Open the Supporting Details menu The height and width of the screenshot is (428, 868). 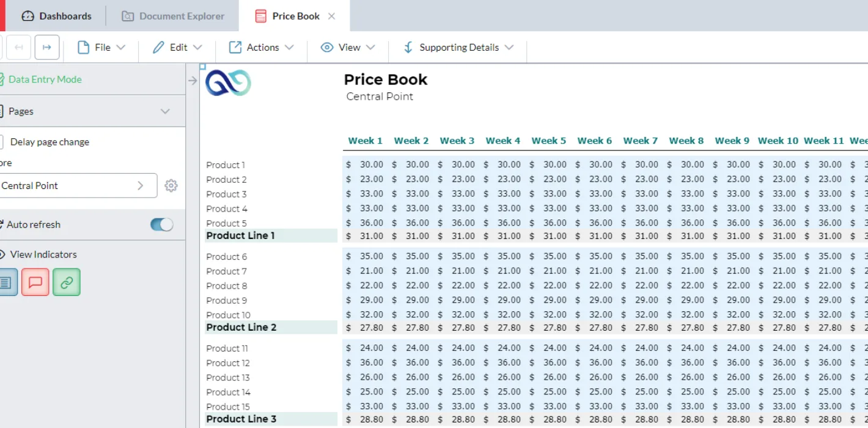click(458, 47)
